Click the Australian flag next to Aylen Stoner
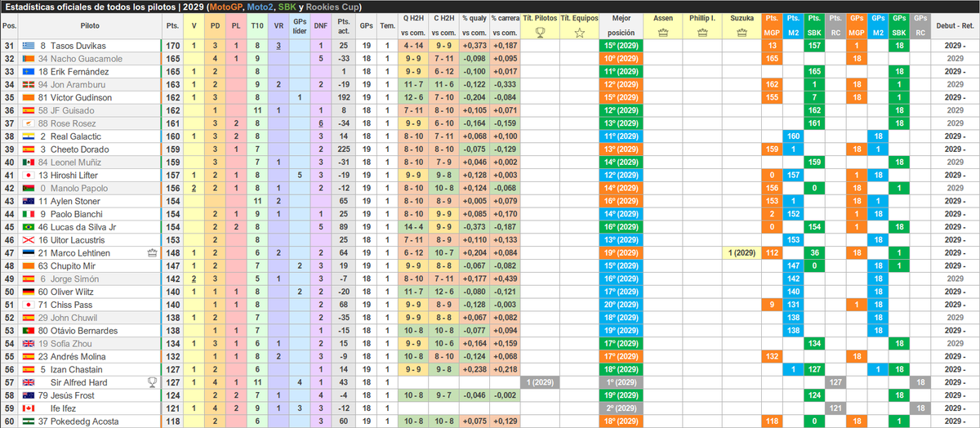The width and height of the screenshot is (980, 428). pos(29,201)
